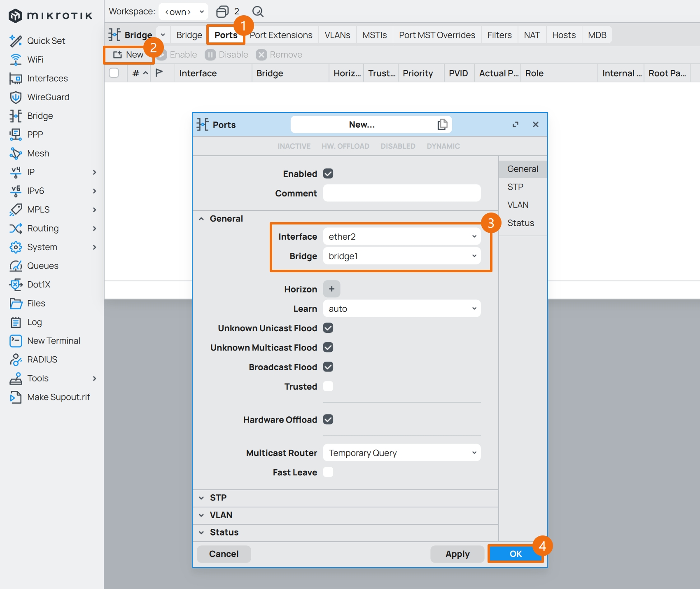
Task: Open the Learn dropdown set to auto
Action: tap(402, 309)
